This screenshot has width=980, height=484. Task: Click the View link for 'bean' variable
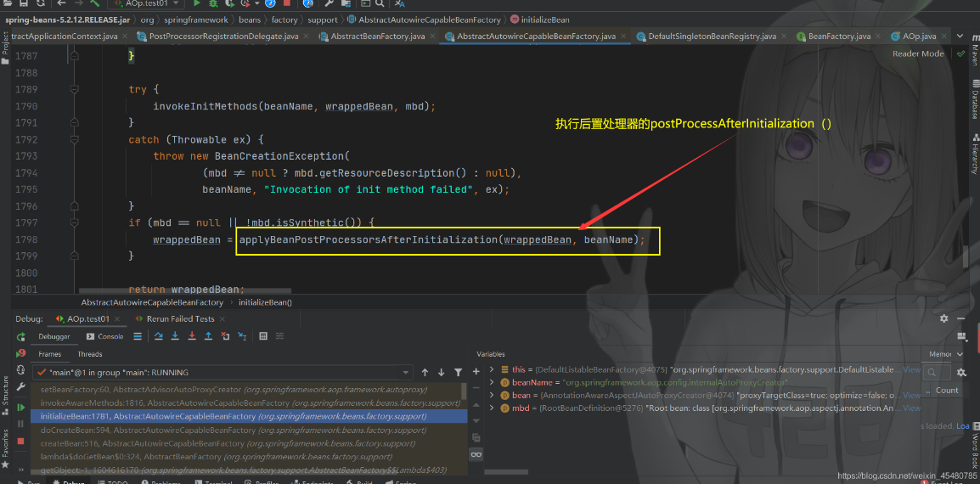coord(911,395)
